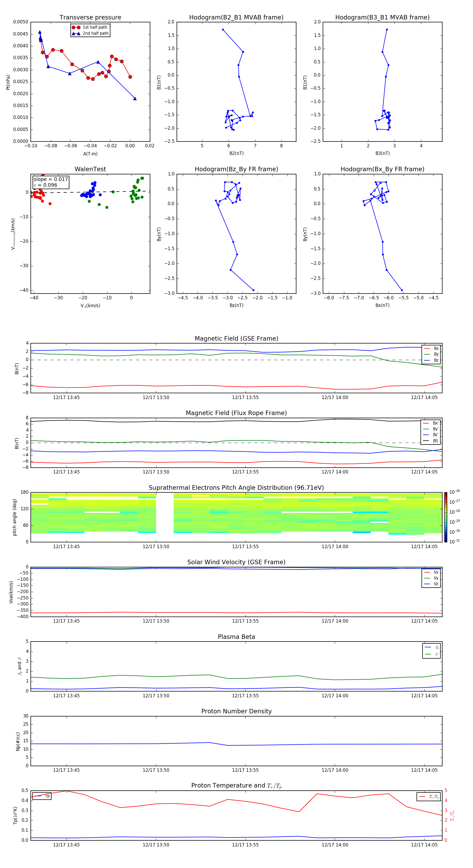Click the 'Plasma Beta' panel title
Image resolution: width=473 pixels, height=868 pixels.
tap(236, 637)
